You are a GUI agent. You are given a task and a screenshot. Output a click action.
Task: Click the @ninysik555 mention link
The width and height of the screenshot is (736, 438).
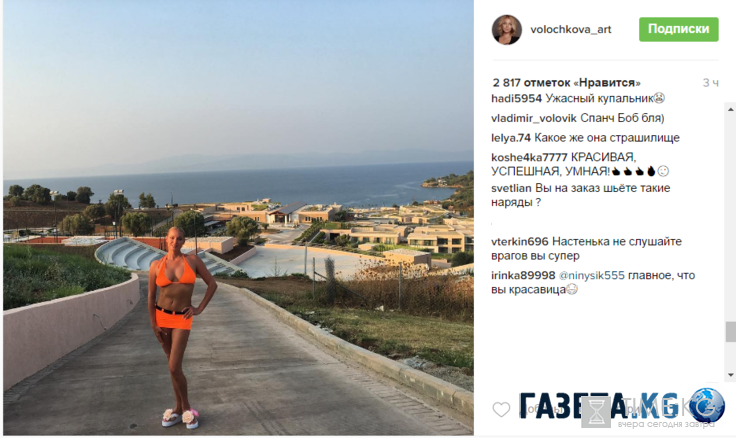pos(591,276)
